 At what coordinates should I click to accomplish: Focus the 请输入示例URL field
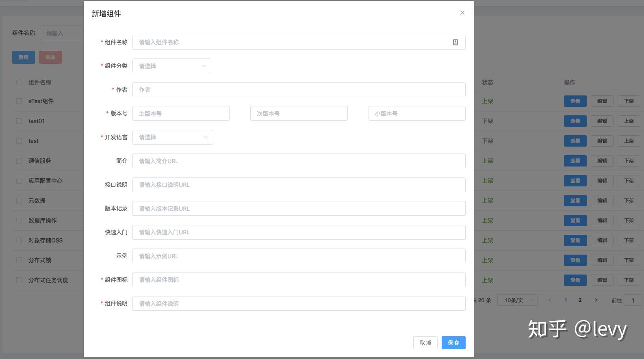pyautogui.click(x=299, y=256)
